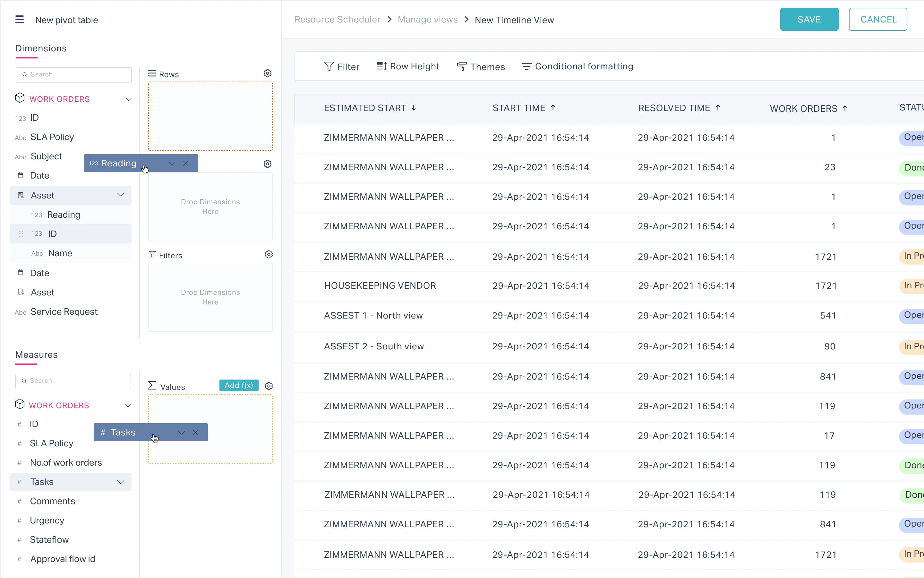This screenshot has width=924, height=578.
Task: Expand the Tasks measure chevron
Action: coord(121,482)
